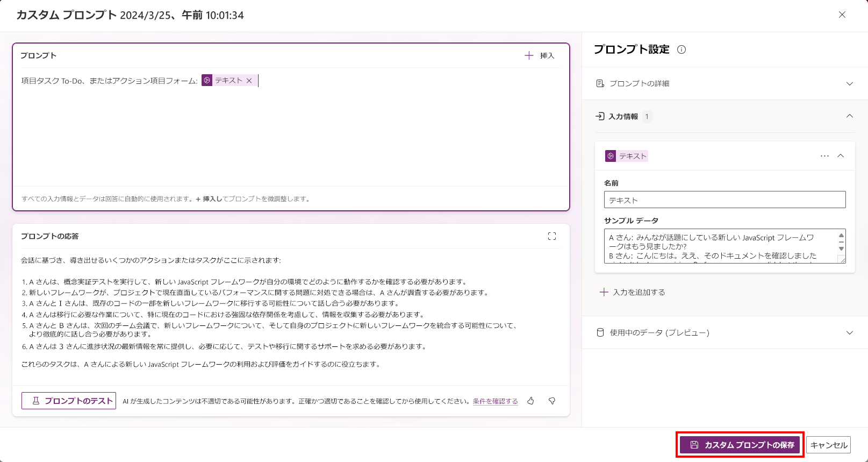Click the プロンプトのテスト button
The height and width of the screenshot is (462, 868).
tap(69, 401)
